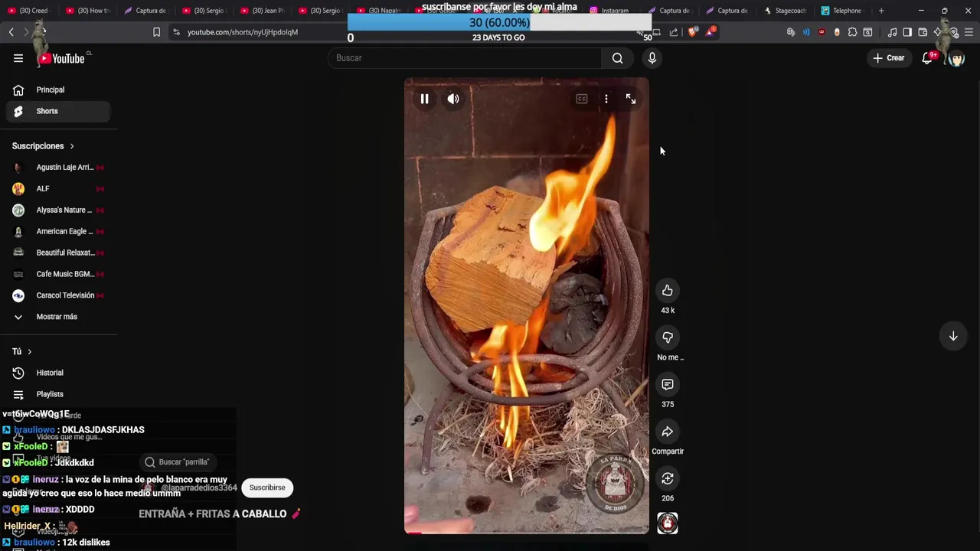Open Principal in the sidebar
Image resolution: width=980 pixels, height=551 pixels.
(x=58, y=90)
